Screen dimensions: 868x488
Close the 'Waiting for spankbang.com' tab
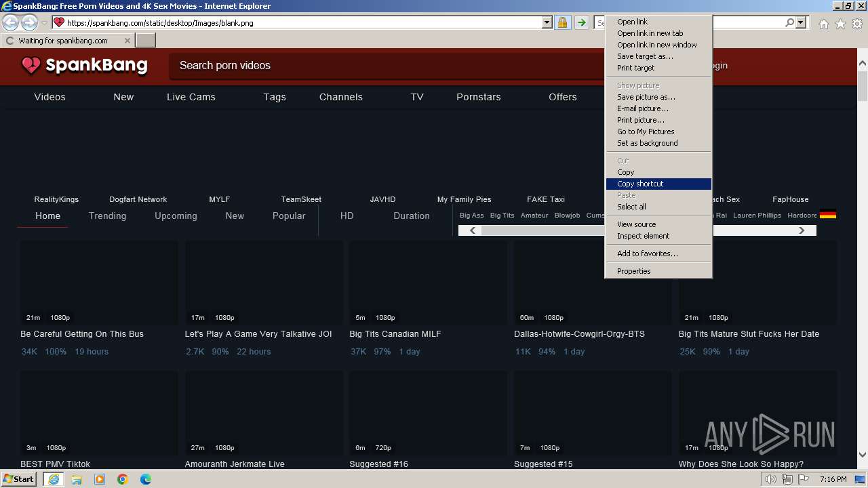click(127, 41)
